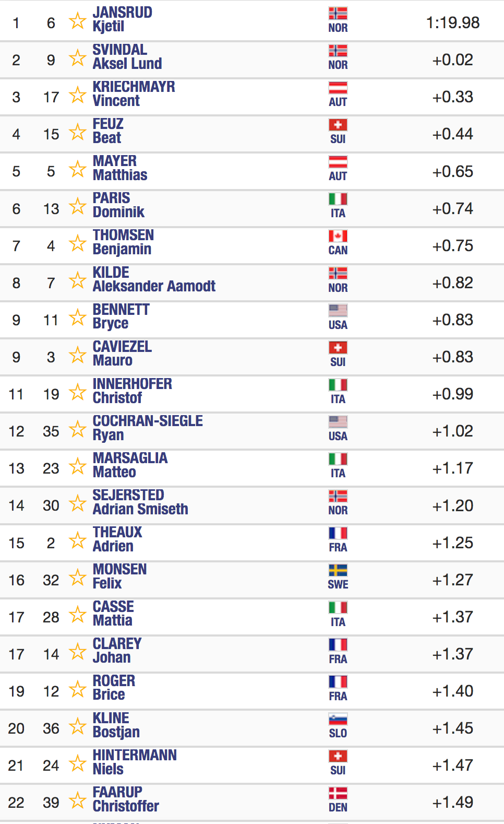Toggle favorite star for Svindal Aksel Lund
The width and height of the screenshot is (504, 824).
(x=77, y=58)
